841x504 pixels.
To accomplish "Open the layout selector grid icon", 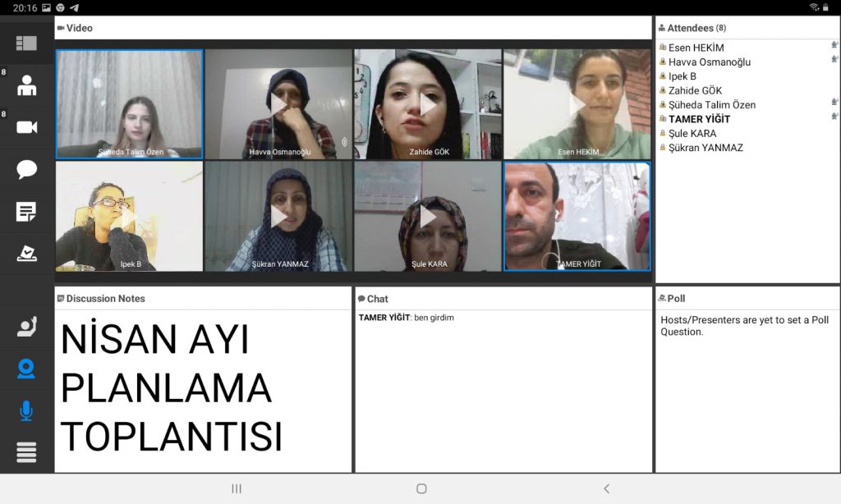I will pos(26,42).
